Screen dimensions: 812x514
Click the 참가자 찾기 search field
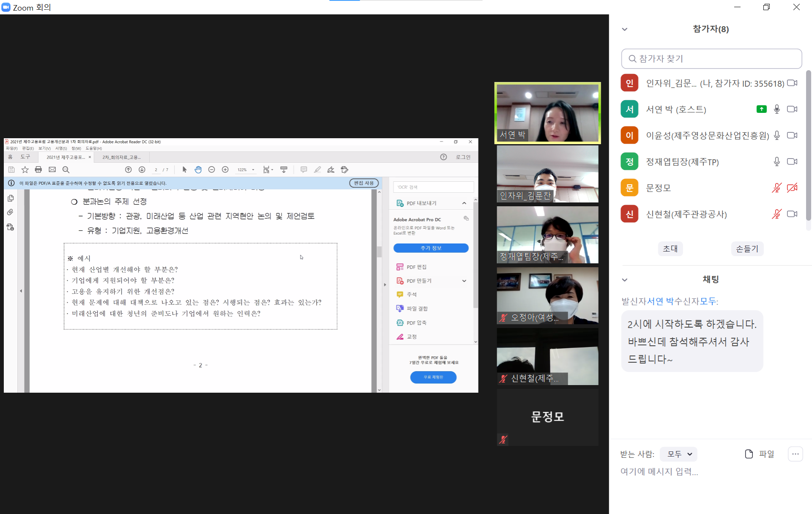click(711, 59)
